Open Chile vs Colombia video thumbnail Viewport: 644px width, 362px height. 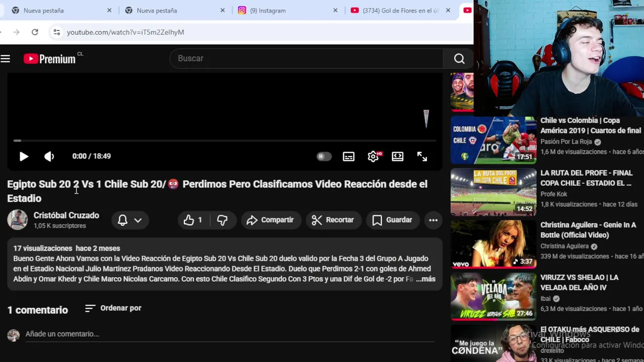[494, 140]
